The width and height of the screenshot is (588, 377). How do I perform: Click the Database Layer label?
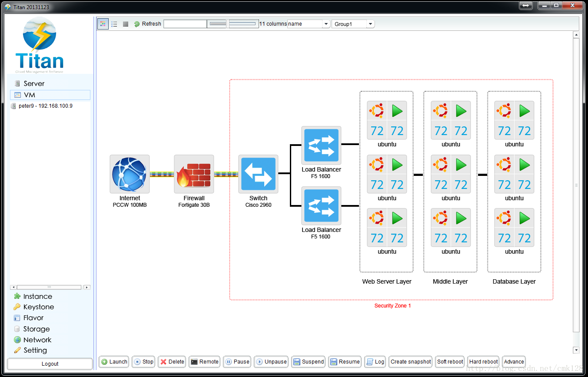pyautogui.click(x=514, y=281)
